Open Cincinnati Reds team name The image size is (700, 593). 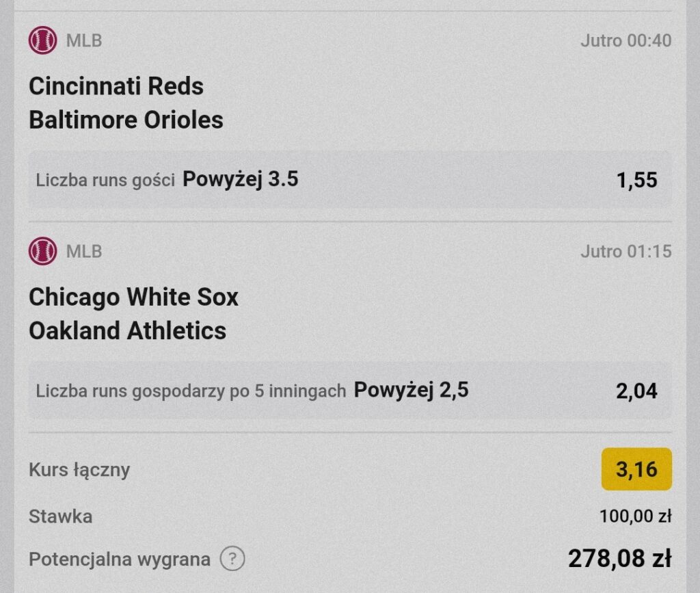coord(116,85)
